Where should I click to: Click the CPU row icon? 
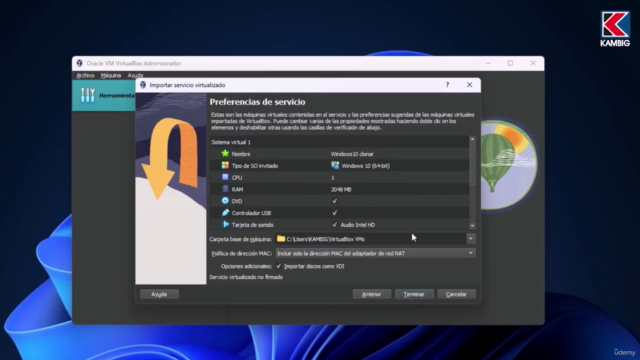coord(225,177)
